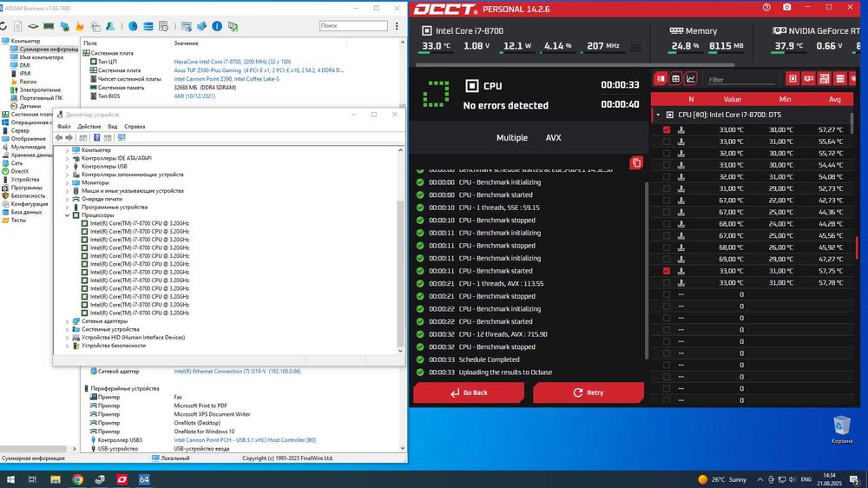
Task: Check OCCT sensor row with 54,44 °C average
Action: coord(667,165)
